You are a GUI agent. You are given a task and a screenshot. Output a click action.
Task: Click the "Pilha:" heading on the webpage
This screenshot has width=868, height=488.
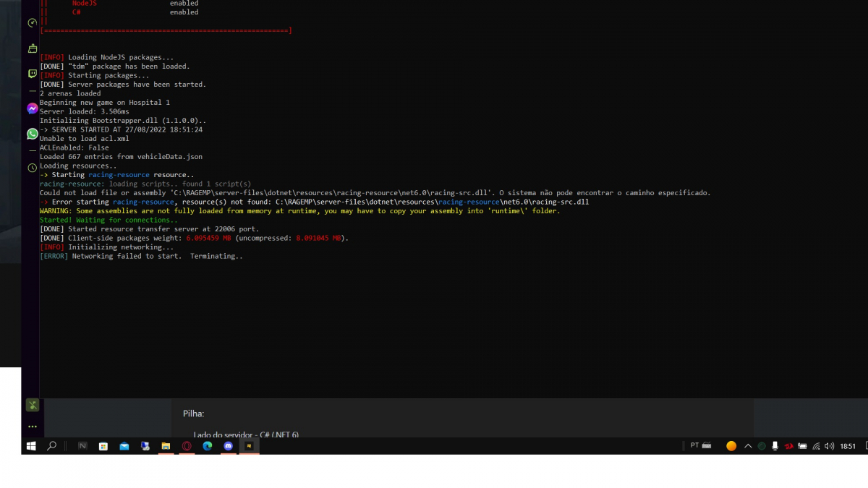point(194,414)
